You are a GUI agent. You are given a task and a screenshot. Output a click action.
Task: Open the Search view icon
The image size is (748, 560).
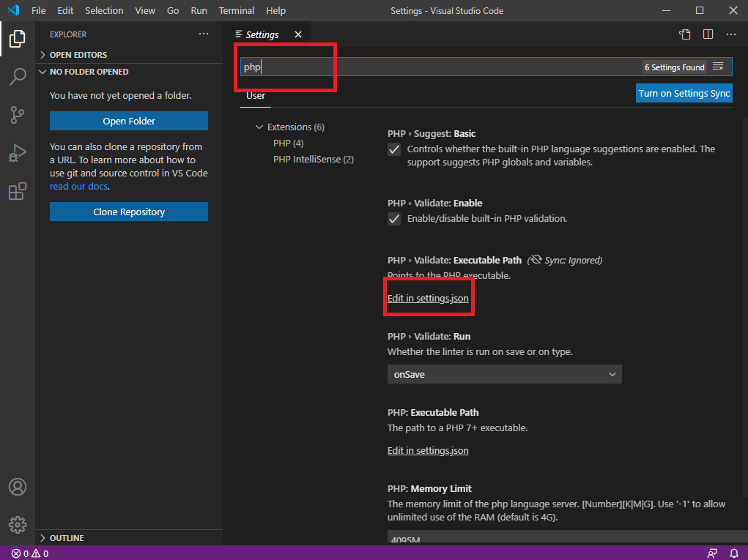17,76
